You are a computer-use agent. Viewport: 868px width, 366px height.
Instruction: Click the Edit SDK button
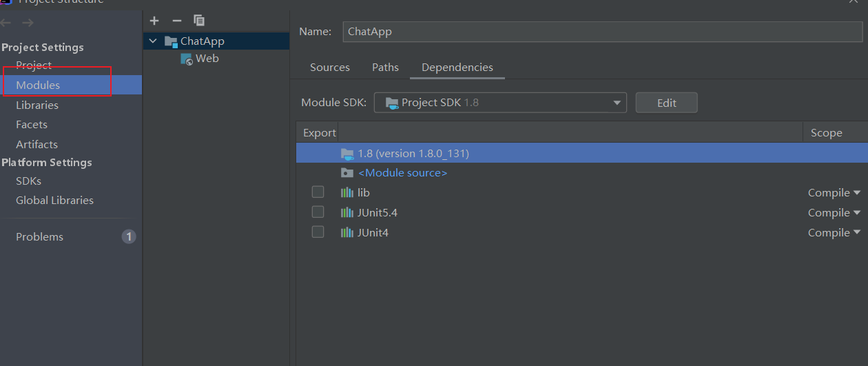666,103
